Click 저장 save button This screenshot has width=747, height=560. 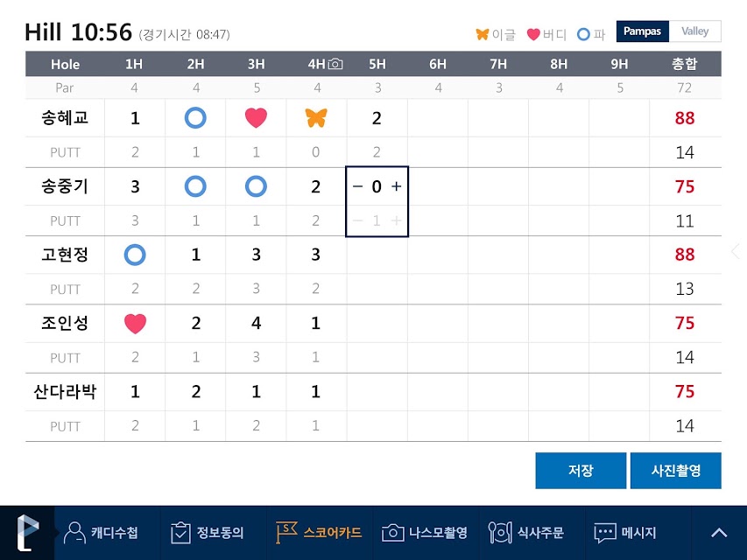click(581, 471)
